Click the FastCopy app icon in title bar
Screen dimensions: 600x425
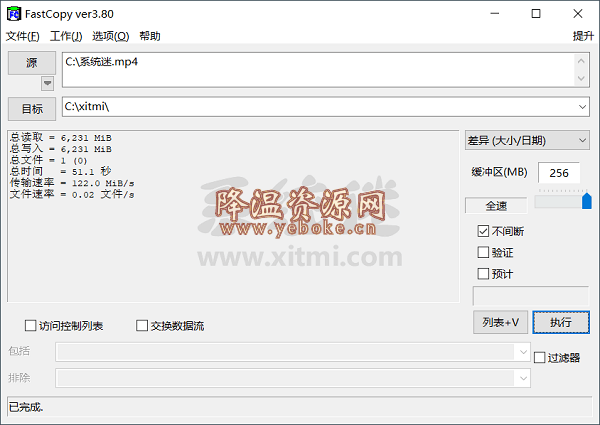(x=14, y=14)
